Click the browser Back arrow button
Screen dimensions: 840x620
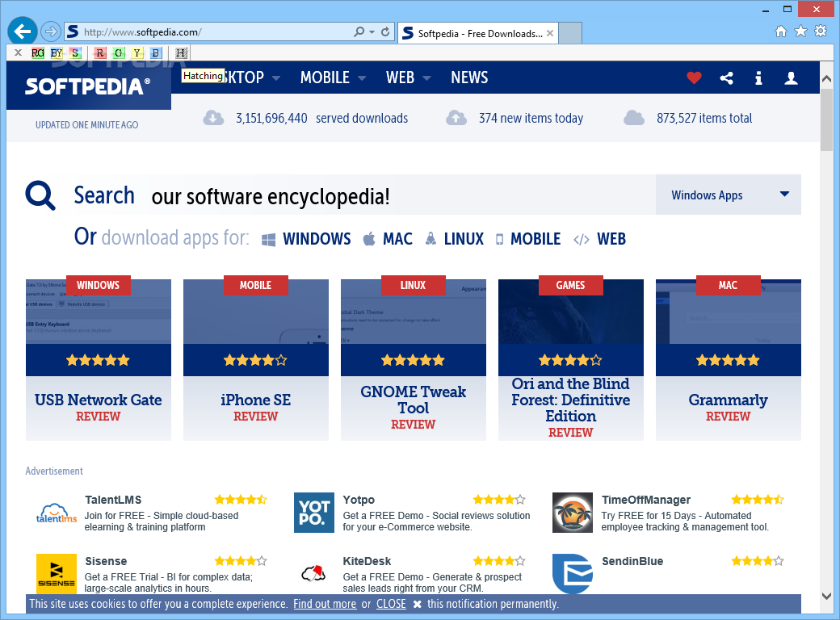click(x=23, y=31)
